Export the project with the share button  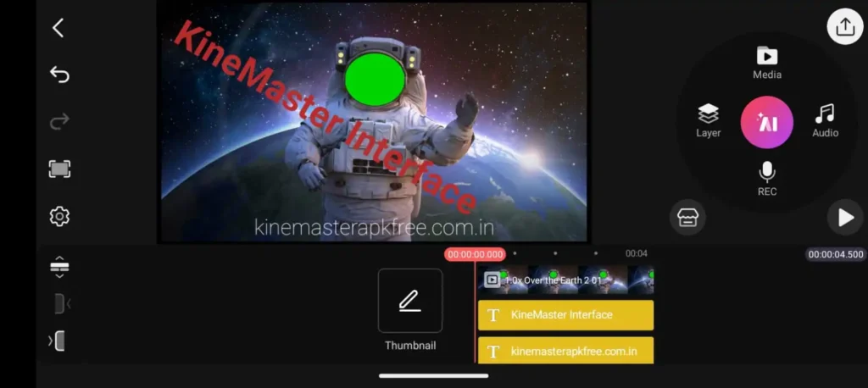click(845, 26)
